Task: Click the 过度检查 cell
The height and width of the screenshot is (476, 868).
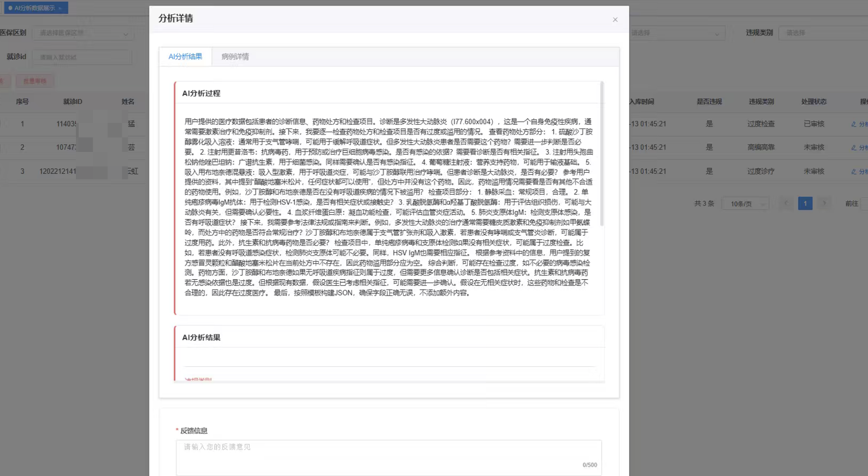Action: pos(761,124)
